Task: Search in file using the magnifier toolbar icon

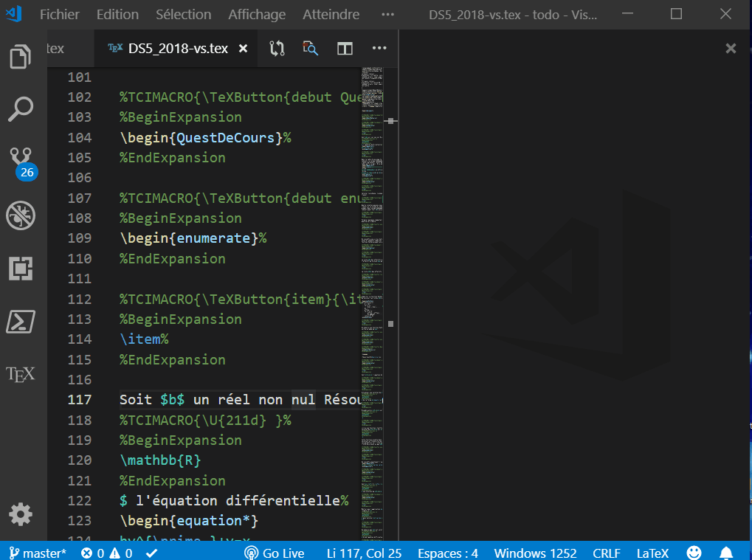Action: [x=309, y=48]
